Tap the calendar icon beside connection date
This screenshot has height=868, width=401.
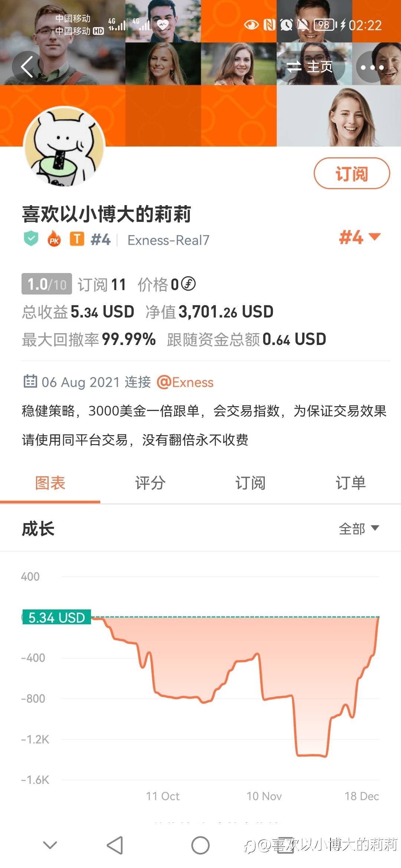30,381
